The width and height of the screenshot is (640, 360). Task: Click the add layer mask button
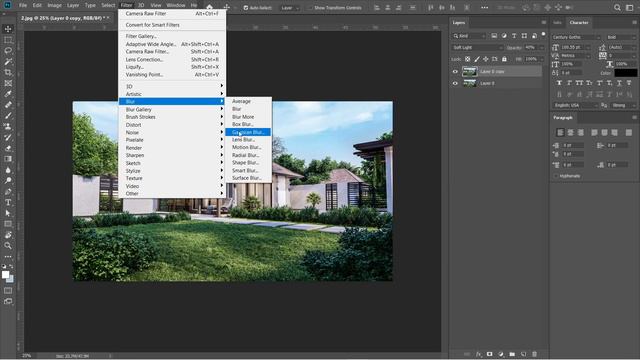tap(489, 354)
